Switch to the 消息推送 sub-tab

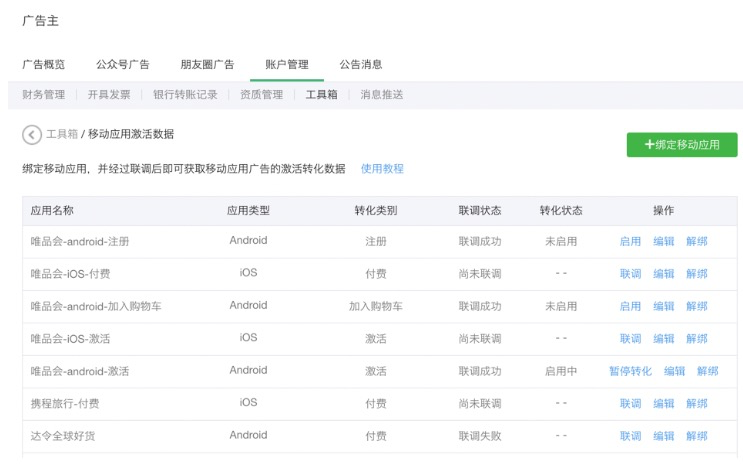tap(382, 95)
